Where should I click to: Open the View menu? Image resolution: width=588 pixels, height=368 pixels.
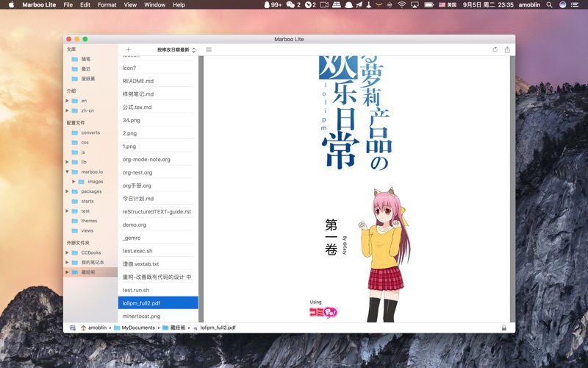point(130,4)
